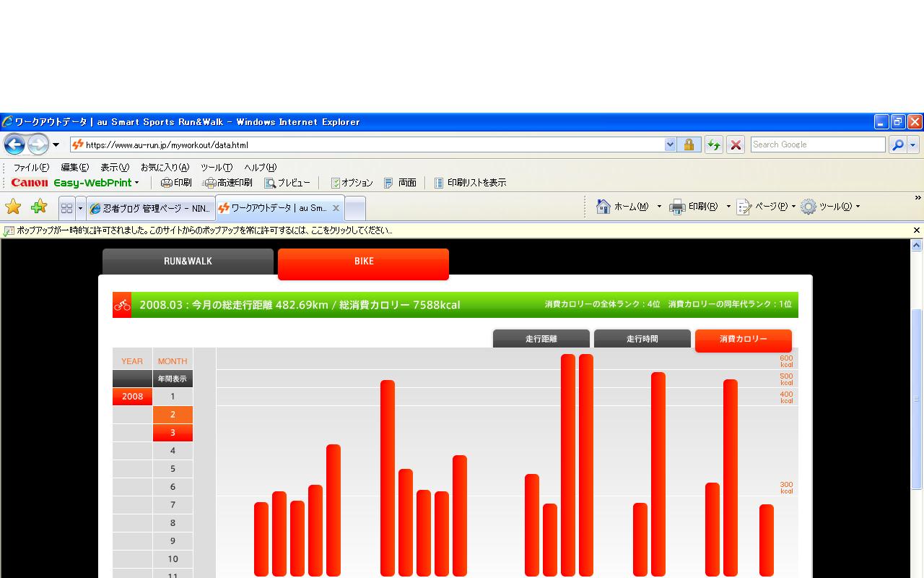Switch to the RUN&WALK tab
This screenshot has width=924, height=578.
click(x=188, y=262)
